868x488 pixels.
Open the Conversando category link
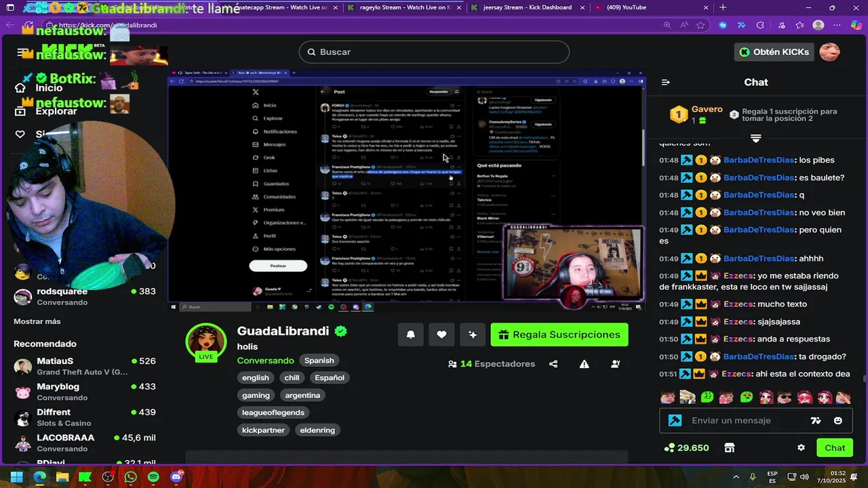pos(265,361)
